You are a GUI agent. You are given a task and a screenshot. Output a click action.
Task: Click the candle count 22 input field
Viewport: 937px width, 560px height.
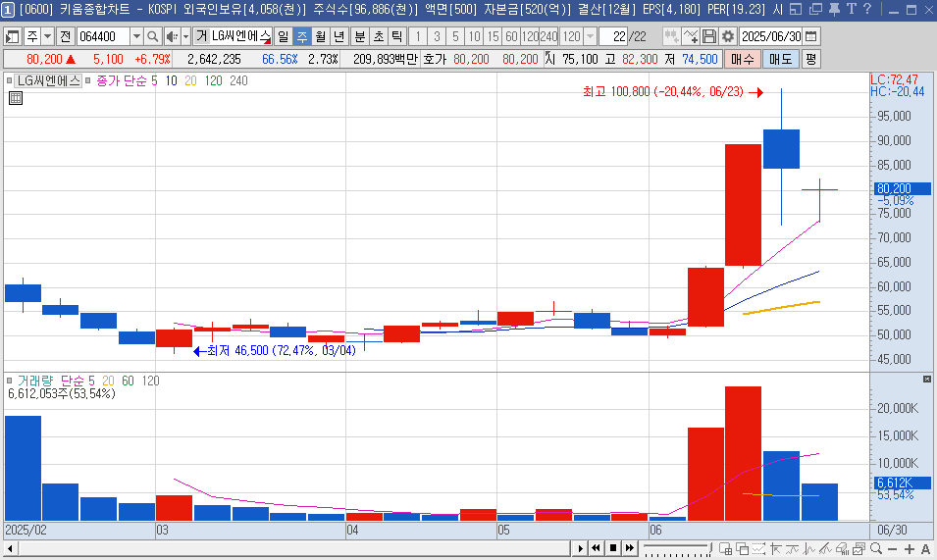[613, 36]
